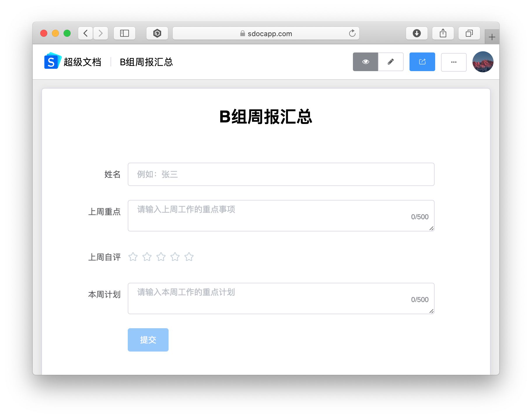Click the 超级文档 logo
The height and width of the screenshot is (418, 532).
[73, 62]
